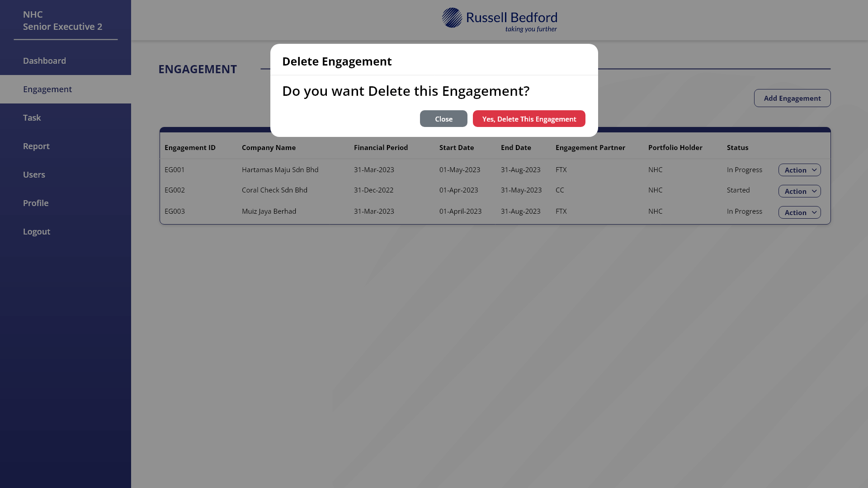Select the Engagement ID column header
Image resolution: width=868 pixels, height=488 pixels.
point(190,147)
